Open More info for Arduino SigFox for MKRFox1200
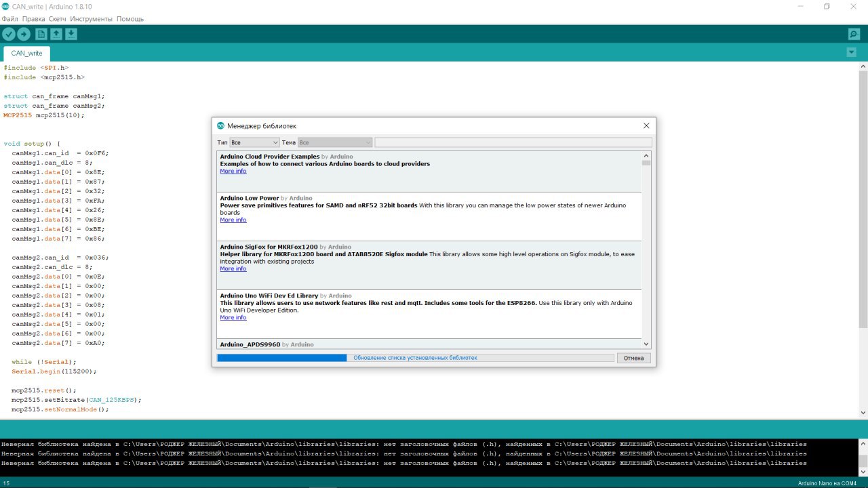The height and width of the screenshot is (488, 868). coord(233,268)
